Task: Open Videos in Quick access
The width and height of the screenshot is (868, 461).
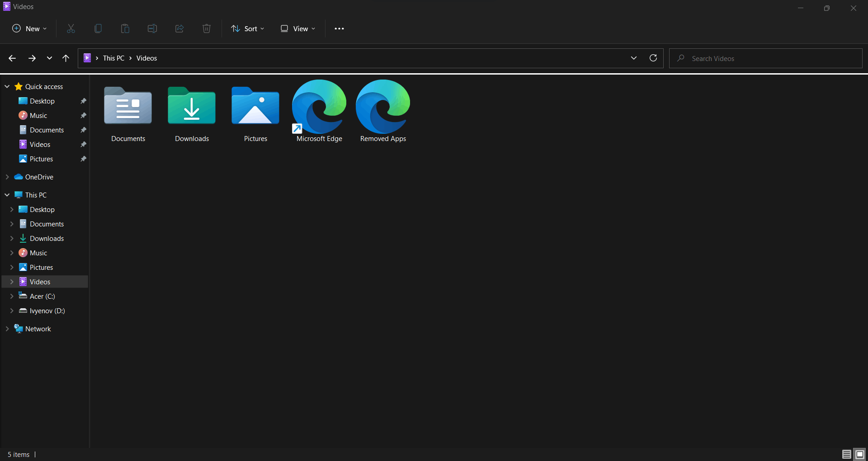Action: point(40,145)
